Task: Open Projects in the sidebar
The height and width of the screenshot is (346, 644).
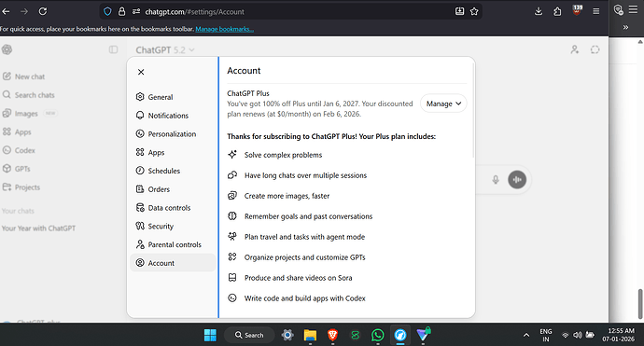Action: [x=21, y=187]
